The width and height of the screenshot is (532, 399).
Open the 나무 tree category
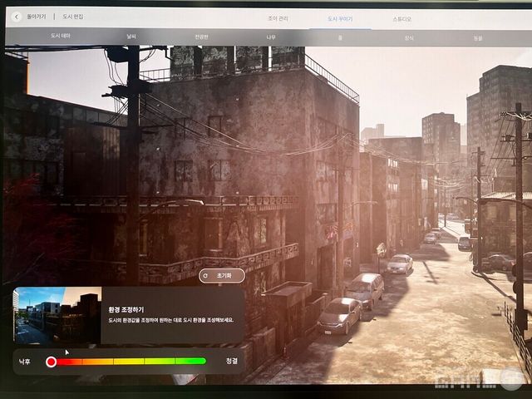pyautogui.click(x=271, y=37)
